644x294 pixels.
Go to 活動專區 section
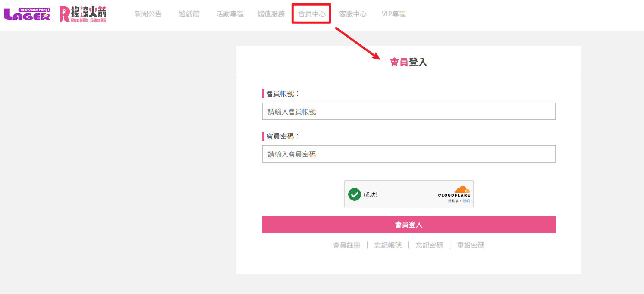click(230, 14)
